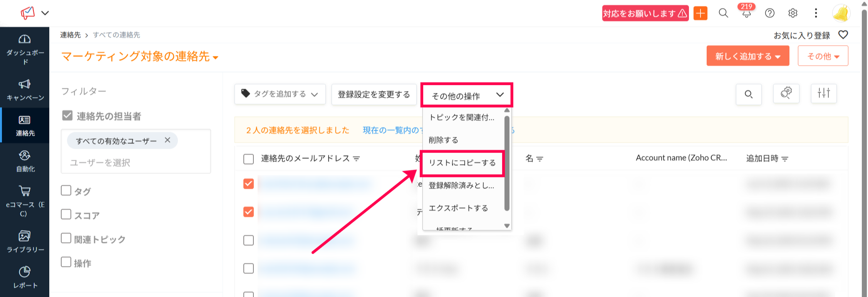Choose the Export menu item
The width and height of the screenshot is (868, 297).
click(x=458, y=208)
